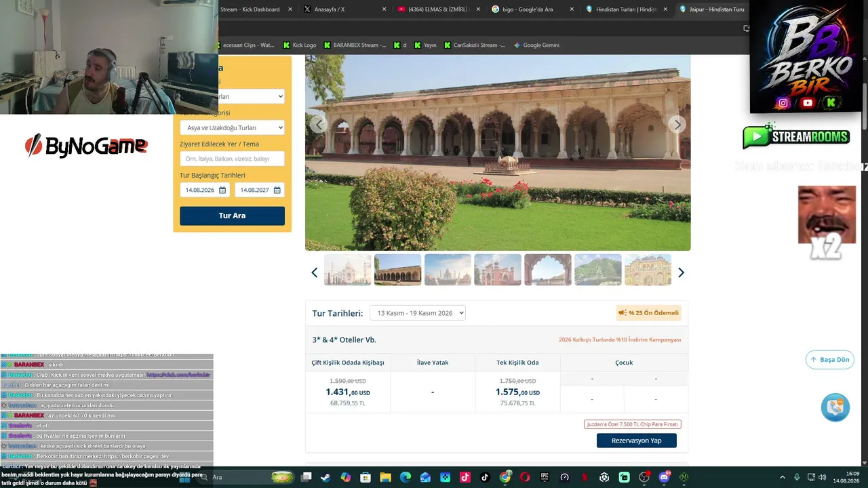Viewport: 868px width, 488px height.
Task: Select the arched pavilion second thumbnail
Action: click(x=398, y=270)
